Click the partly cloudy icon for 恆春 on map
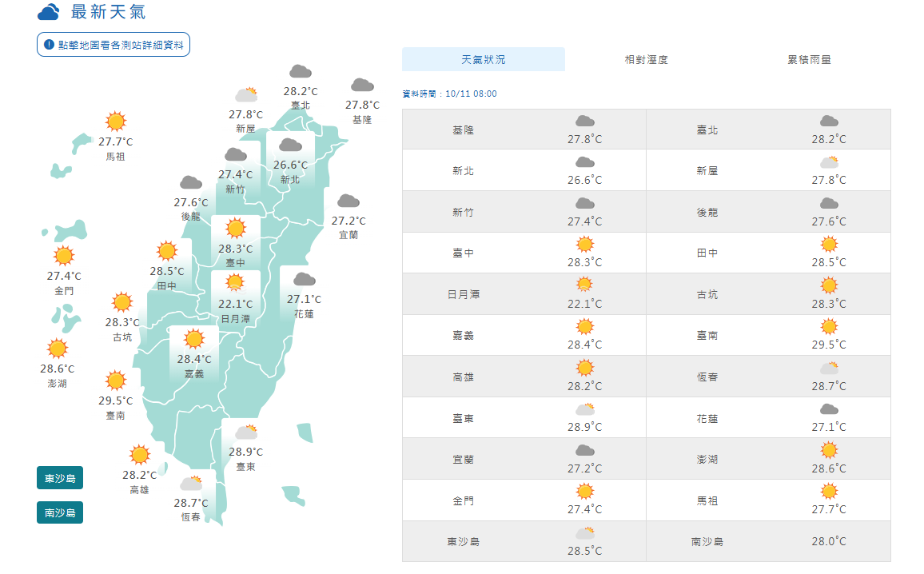Viewport: 924px width, 574px height. (x=191, y=483)
